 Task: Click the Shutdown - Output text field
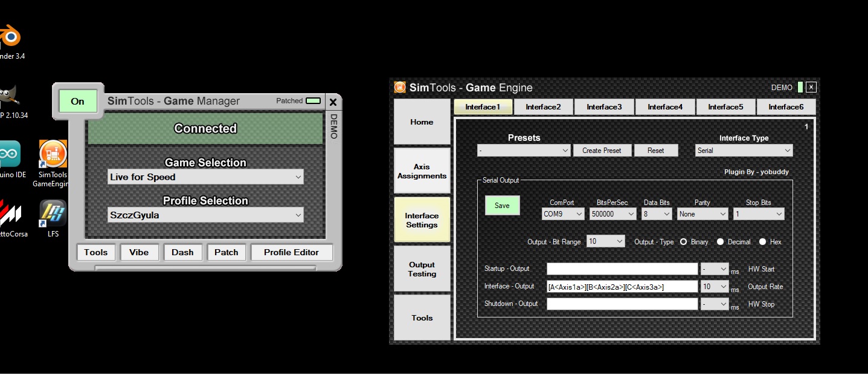point(622,304)
